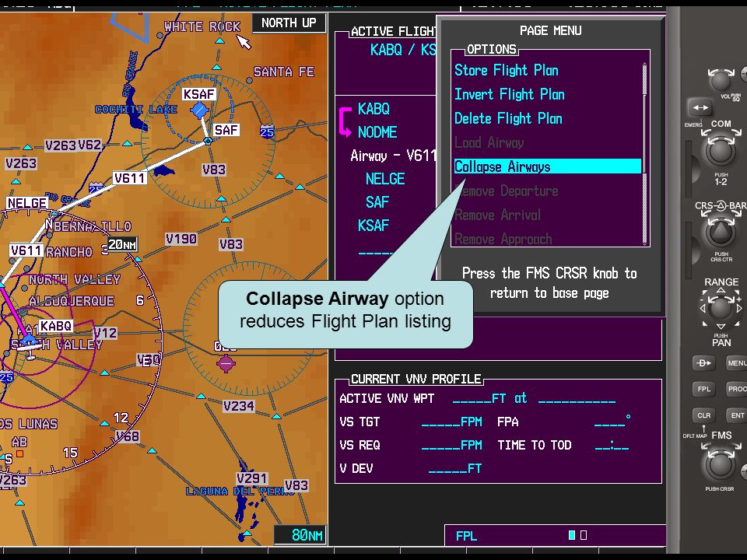Click the FPL page group label
This screenshot has width=747, height=560.
coord(466,536)
